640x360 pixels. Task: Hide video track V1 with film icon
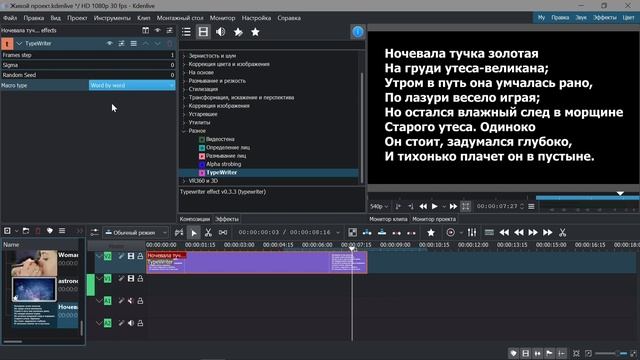pos(131,278)
